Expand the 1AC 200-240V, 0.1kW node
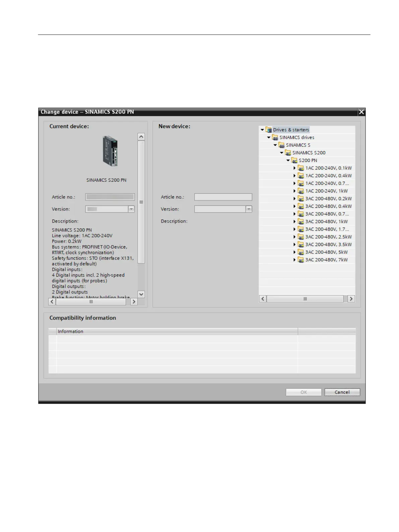Viewport: 399px width, 532px height. click(294, 168)
